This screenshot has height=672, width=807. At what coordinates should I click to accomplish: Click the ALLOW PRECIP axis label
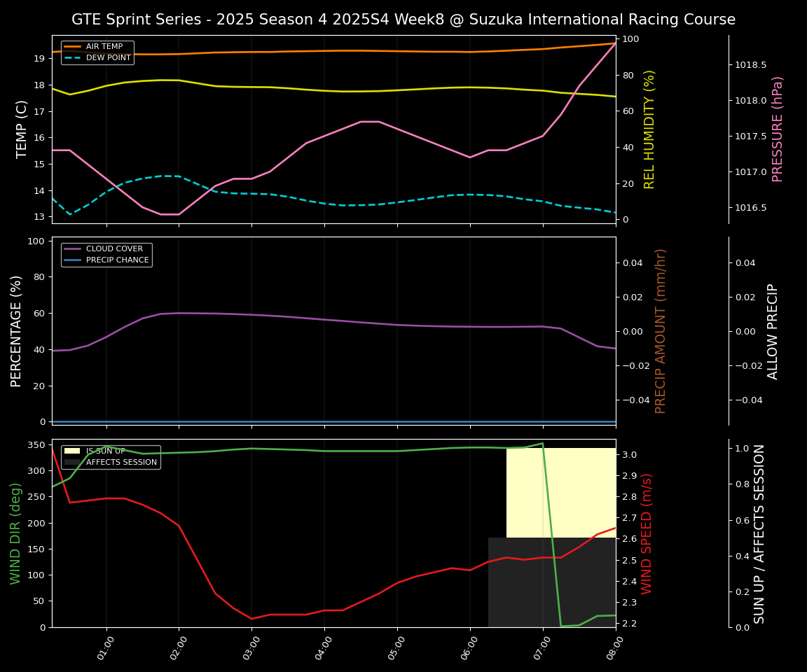click(x=773, y=330)
